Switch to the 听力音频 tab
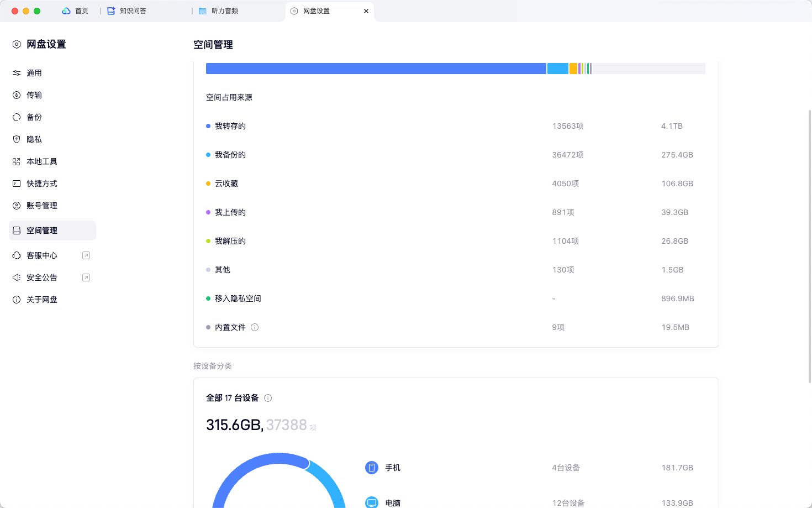812x508 pixels. [x=219, y=11]
